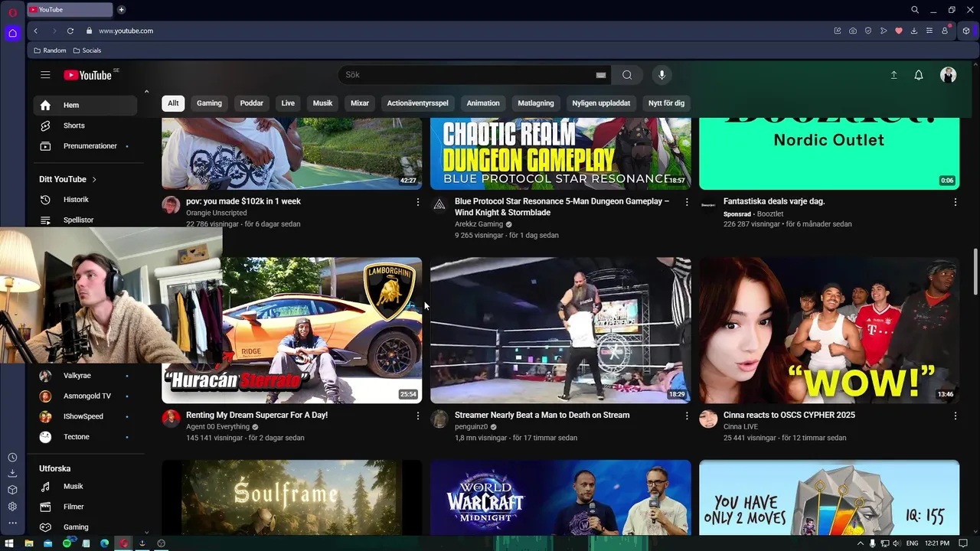Open 'Filmer' under Utforska
This screenshot has width=980, height=551.
tap(86, 507)
